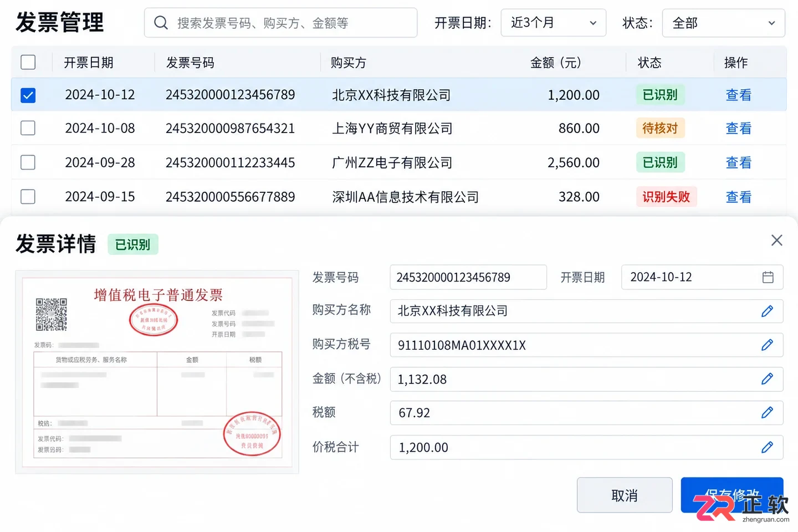Click the 税额 input 67.92
798x532 pixels.
(x=586, y=413)
